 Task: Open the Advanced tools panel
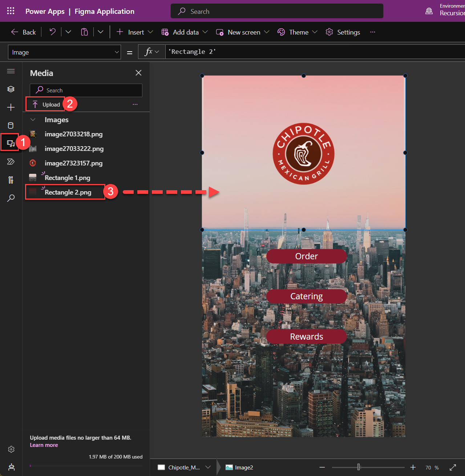coord(11,180)
